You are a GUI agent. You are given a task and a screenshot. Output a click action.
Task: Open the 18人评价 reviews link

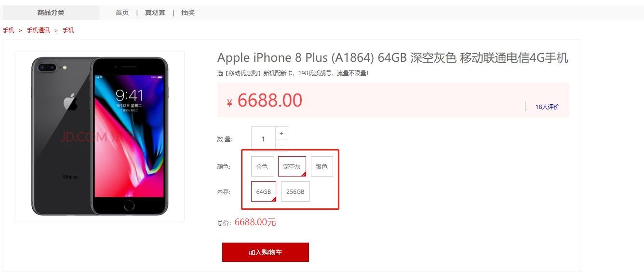coord(548,107)
